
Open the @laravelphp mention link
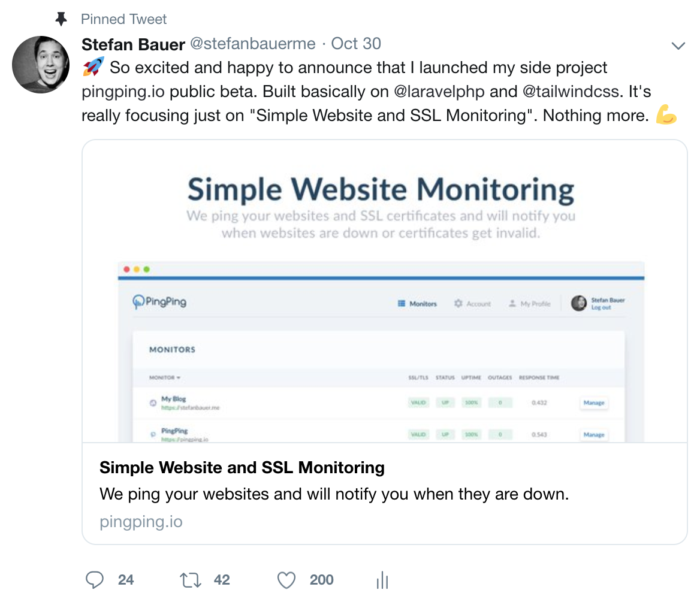coord(439,92)
